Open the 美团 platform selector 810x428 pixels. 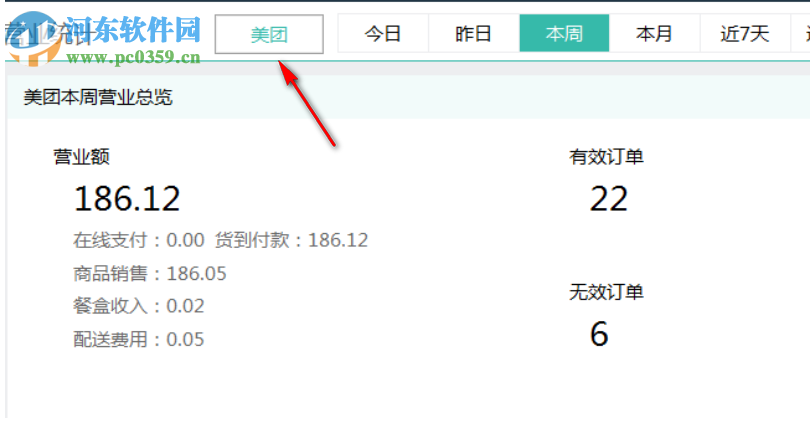pyautogui.click(x=269, y=34)
